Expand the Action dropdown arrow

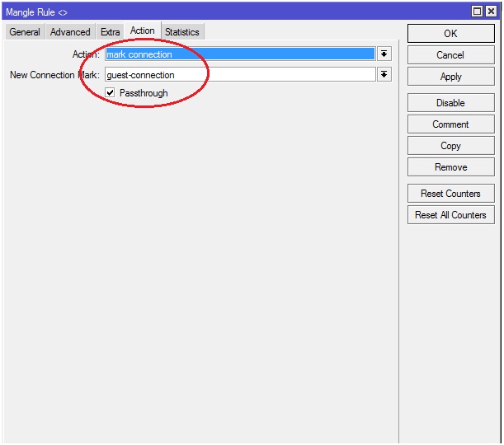point(384,54)
